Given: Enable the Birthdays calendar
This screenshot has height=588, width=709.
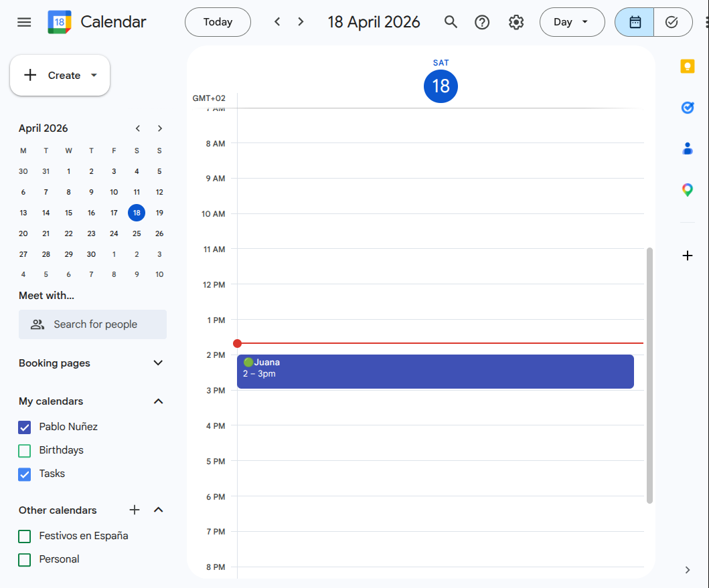Looking at the screenshot, I should [x=23, y=450].
